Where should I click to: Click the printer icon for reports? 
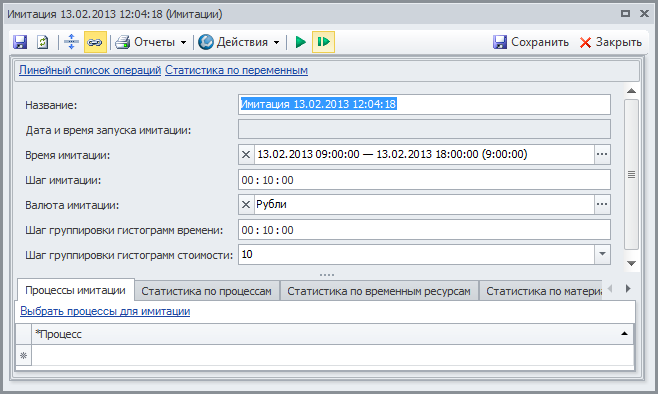[x=123, y=42]
